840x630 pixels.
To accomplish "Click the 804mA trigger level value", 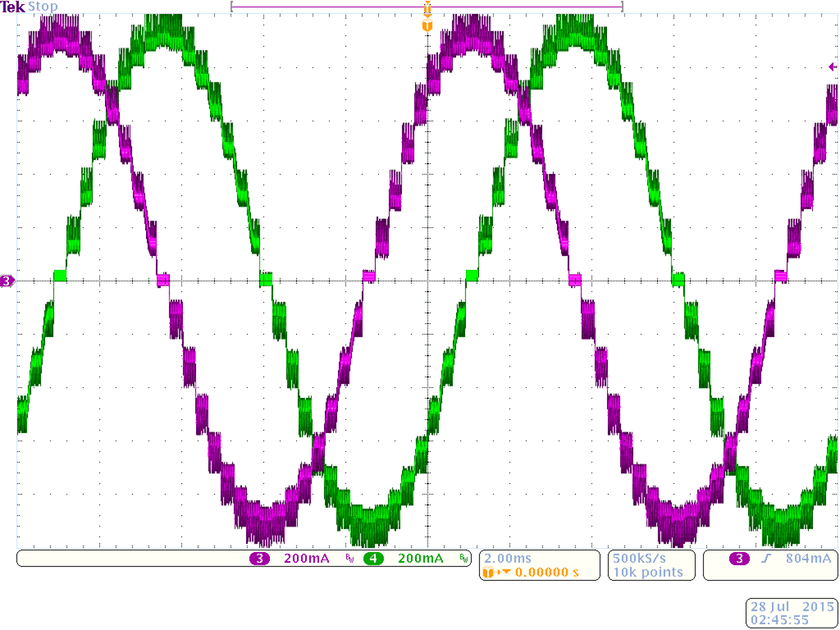I will [x=807, y=559].
